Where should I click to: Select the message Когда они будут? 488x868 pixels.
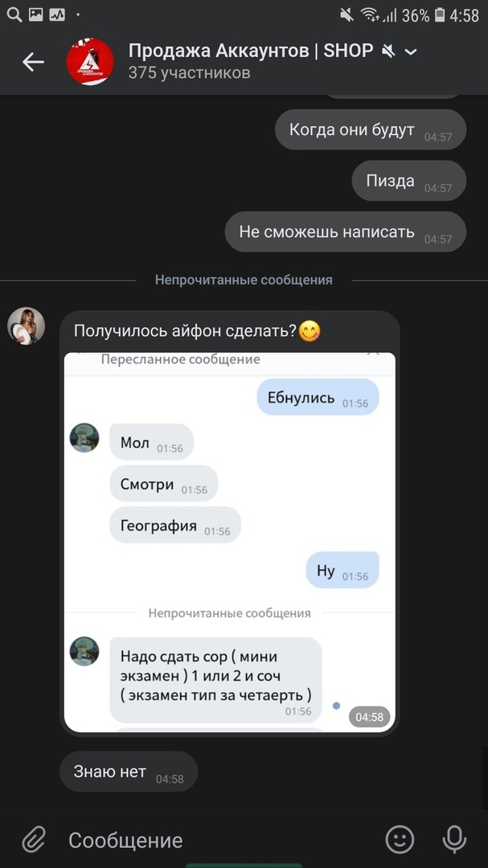pos(371,129)
